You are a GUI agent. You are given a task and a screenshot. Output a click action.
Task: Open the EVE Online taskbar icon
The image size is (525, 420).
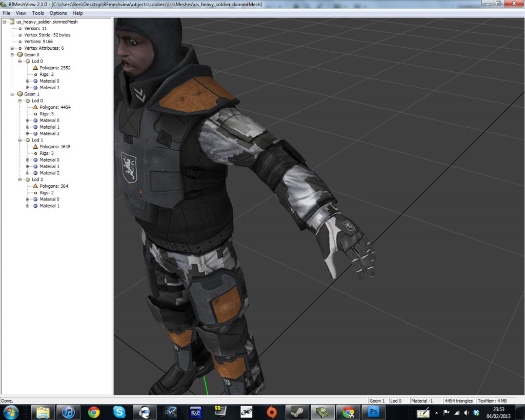170,412
